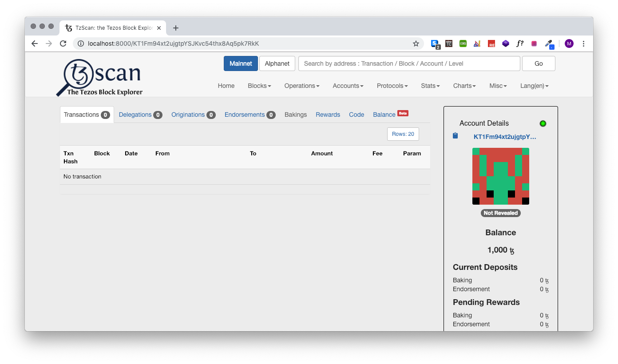Select the Transactions tab
The image size is (618, 364).
click(x=87, y=115)
